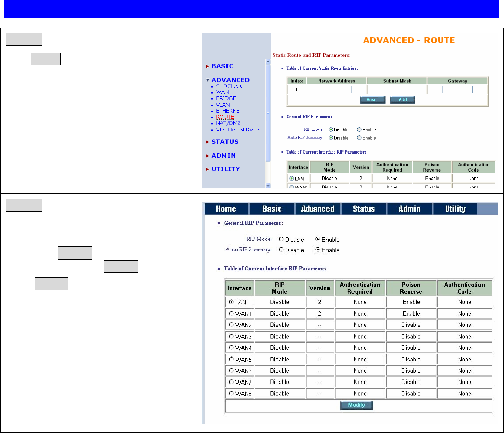504x433 pixels.
Task: Click the Network Address input field
Action: click(x=336, y=90)
